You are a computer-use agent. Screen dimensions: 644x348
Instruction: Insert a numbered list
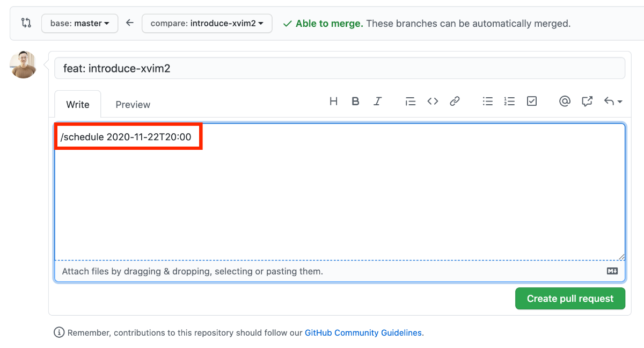509,101
